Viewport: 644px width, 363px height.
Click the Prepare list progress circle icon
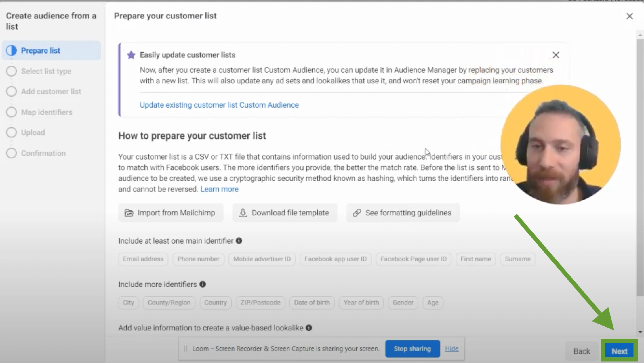click(12, 50)
